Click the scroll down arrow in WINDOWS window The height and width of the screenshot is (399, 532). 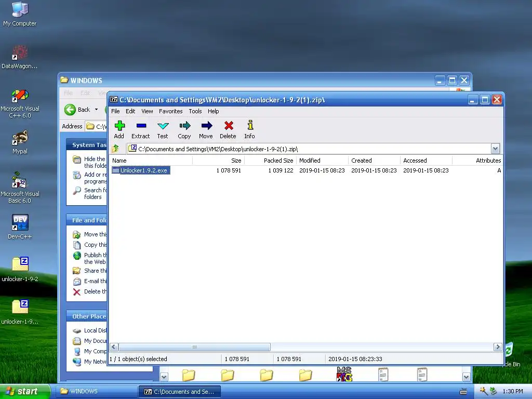click(466, 377)
